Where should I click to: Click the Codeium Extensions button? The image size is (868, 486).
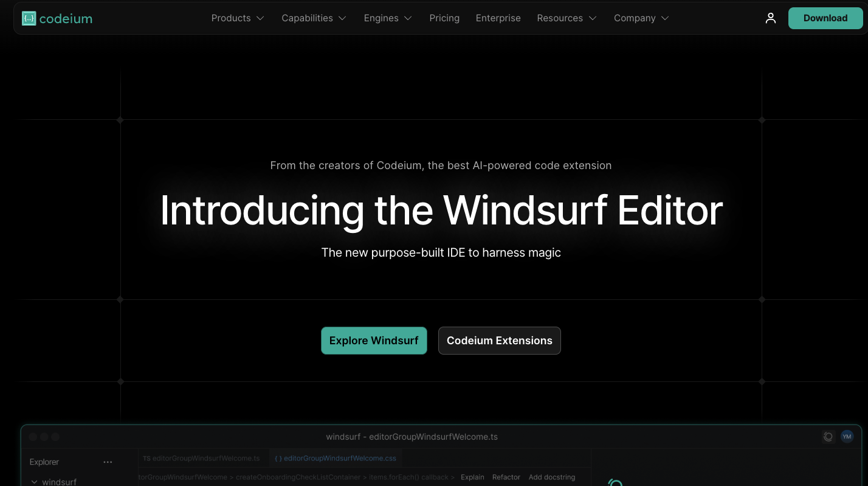[499, 341]
